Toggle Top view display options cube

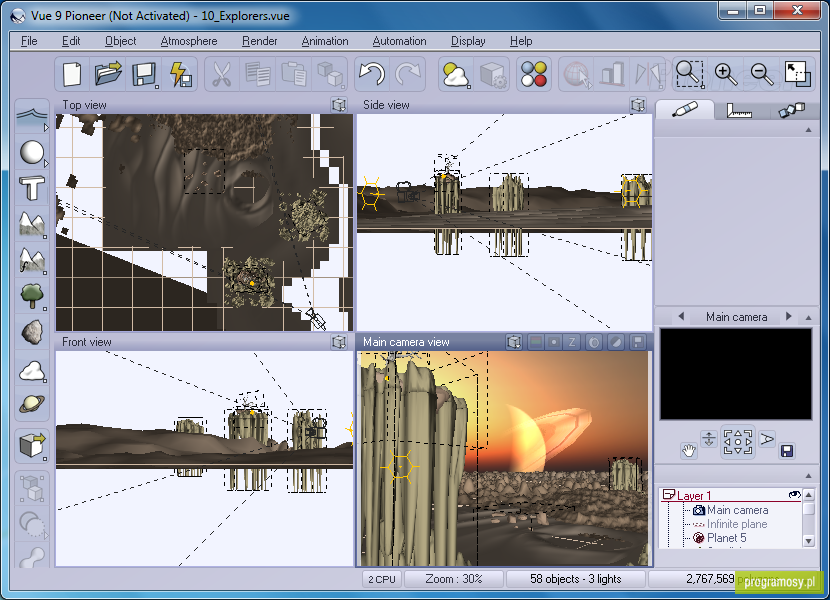point(339,105)
